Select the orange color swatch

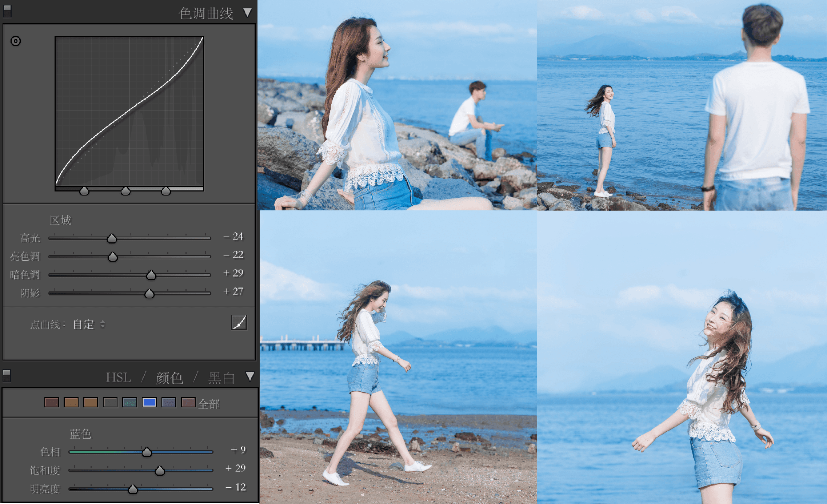coord(71,402)
